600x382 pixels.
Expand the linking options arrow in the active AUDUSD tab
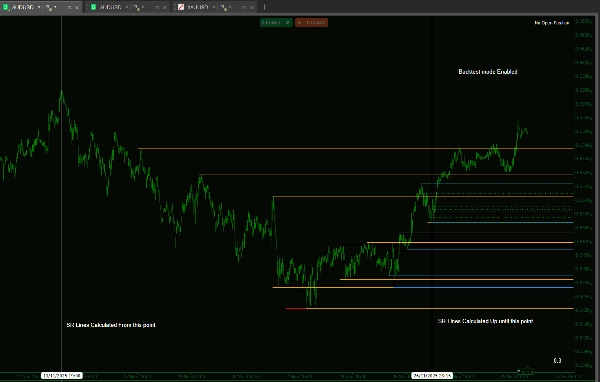(x=55, y=7)
